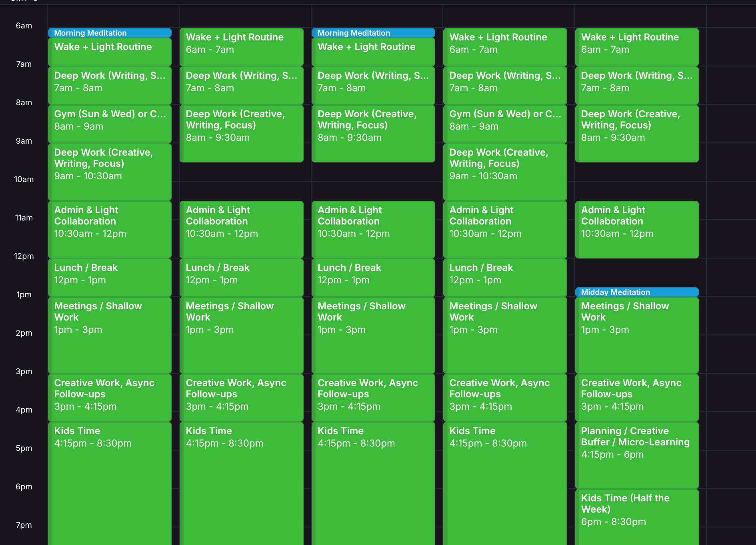This screenshot has height=545, width=756.
Task: Open Wake + Light Routine in the second column
Action: [242, 47]
